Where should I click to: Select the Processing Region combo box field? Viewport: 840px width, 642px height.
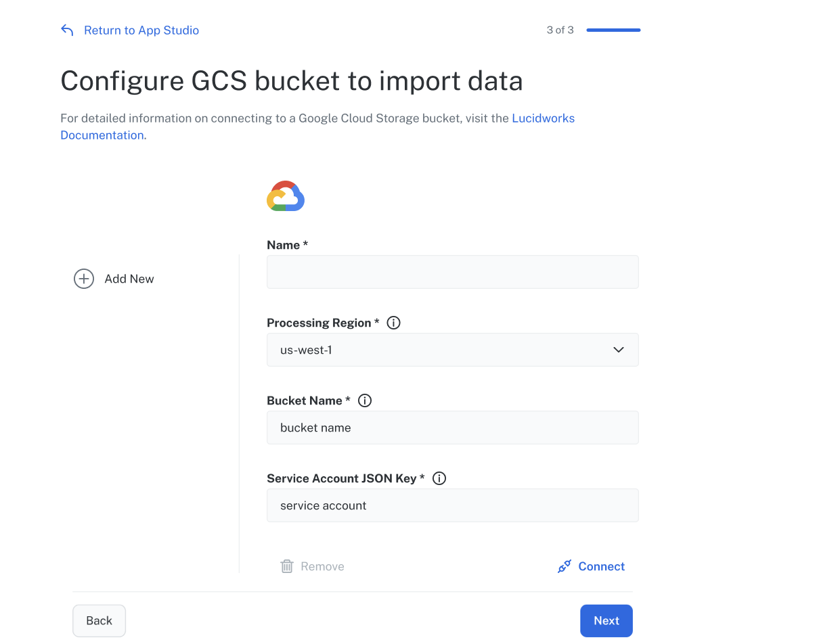pos(452,350)
